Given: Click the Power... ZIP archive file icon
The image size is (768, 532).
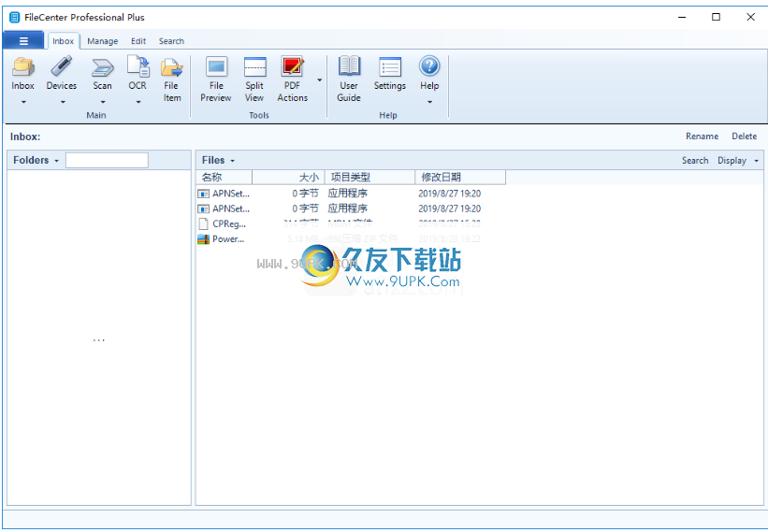Looking at the screenshot, I should 203,239.
